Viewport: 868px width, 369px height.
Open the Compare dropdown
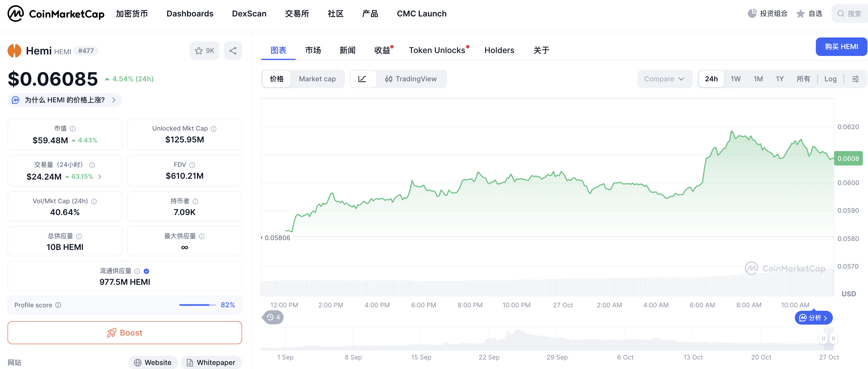pyautogui.click(x=664, y=79)
